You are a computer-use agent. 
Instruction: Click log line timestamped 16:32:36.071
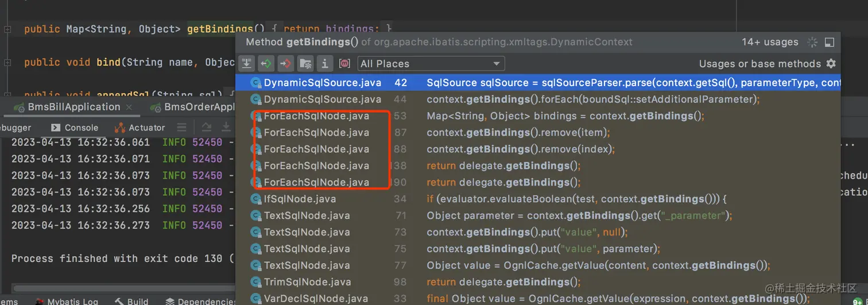click(x=118, y=159)
